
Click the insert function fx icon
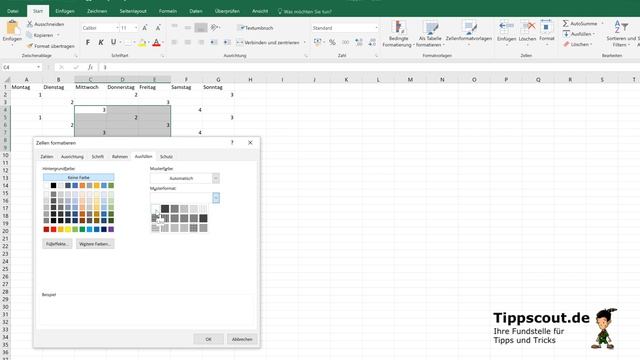[x=90, y=67]
